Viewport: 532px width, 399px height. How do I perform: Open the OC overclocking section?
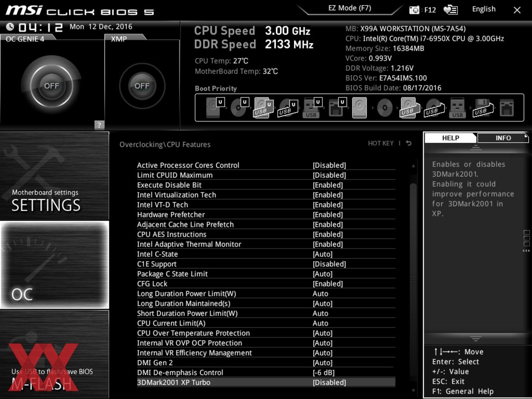coord(54,265)
